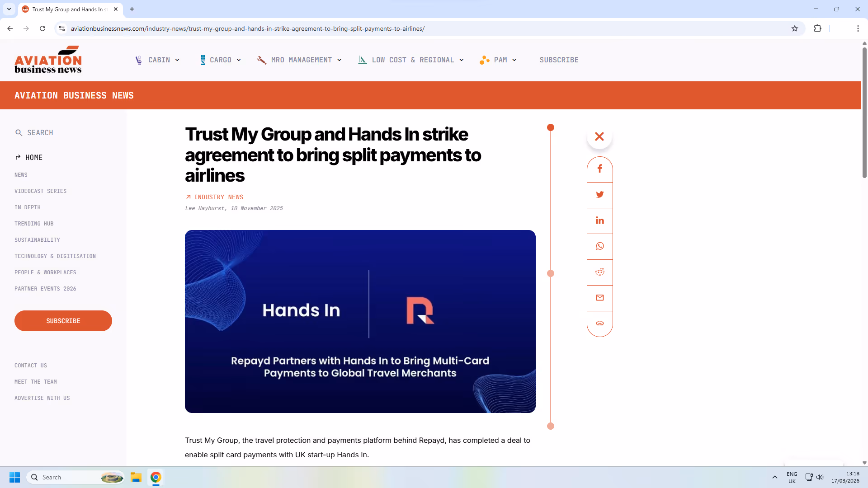Click the MRO Management wrench icon
The image size is (868, 488).
261,60
